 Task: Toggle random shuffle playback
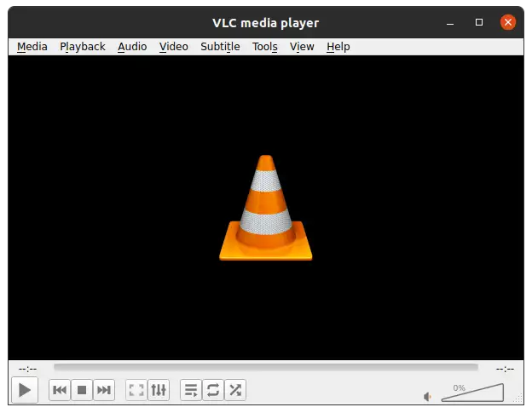pyautogui.click(x=235, y=390)
